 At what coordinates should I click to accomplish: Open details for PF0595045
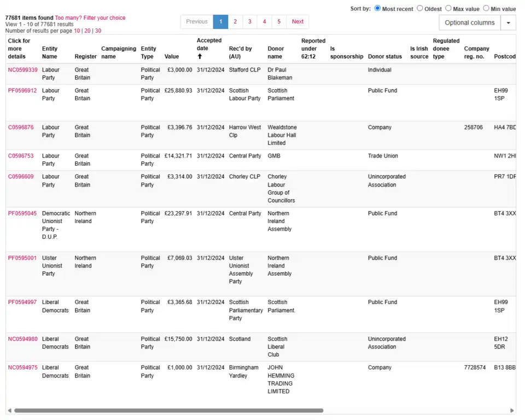[x=22, y=213]
